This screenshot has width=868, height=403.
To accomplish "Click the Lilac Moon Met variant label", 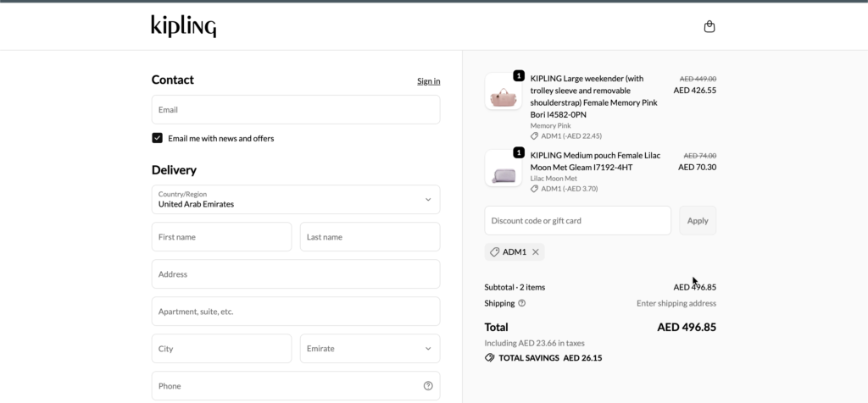I will point(554,178).
